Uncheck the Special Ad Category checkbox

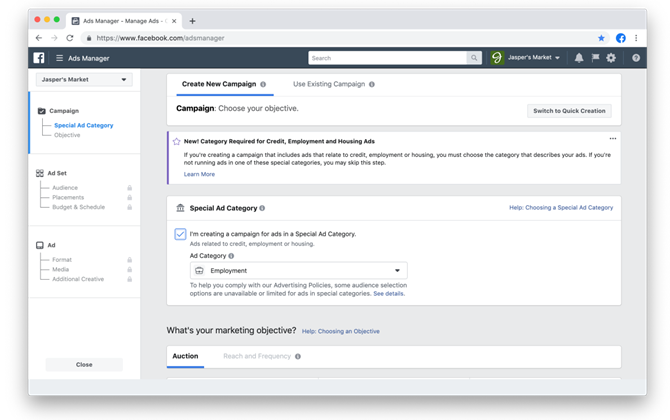[x=180, y=234]
